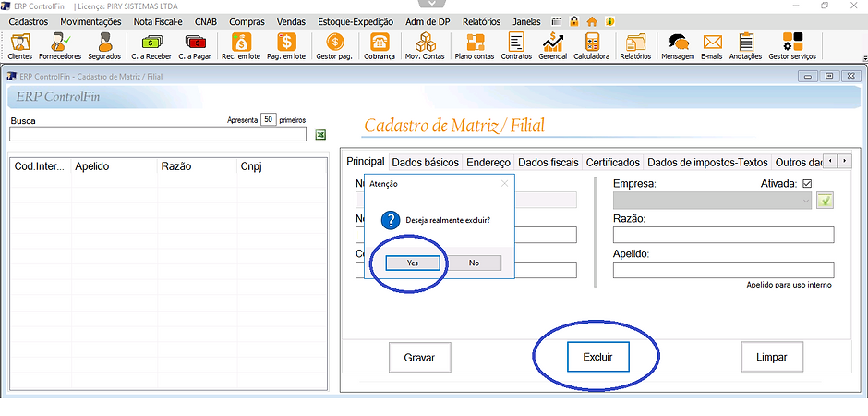The image size is (868, 416).
Task: Open the Cadastros menu
Action: 29,22
